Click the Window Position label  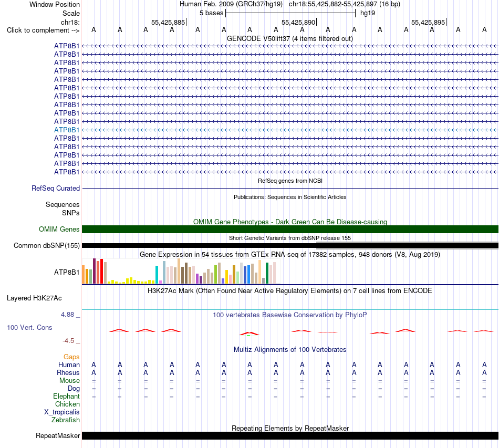(x=55, y=4)
